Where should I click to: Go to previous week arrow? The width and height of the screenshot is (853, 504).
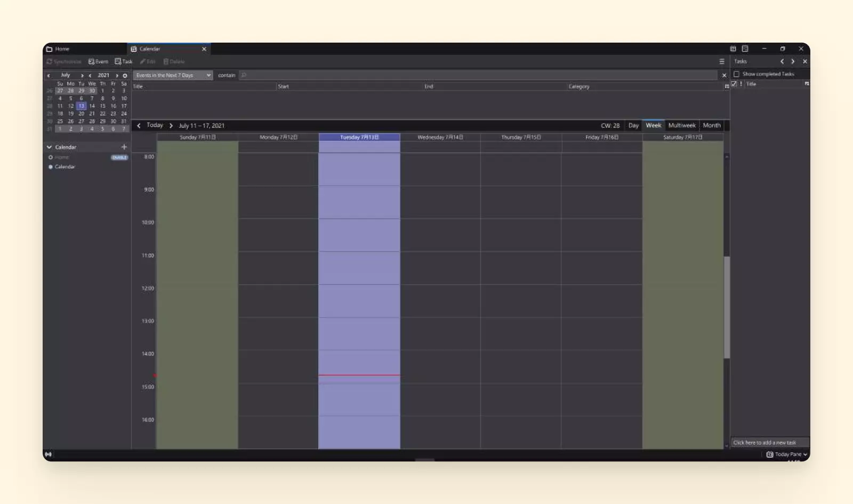139,126
